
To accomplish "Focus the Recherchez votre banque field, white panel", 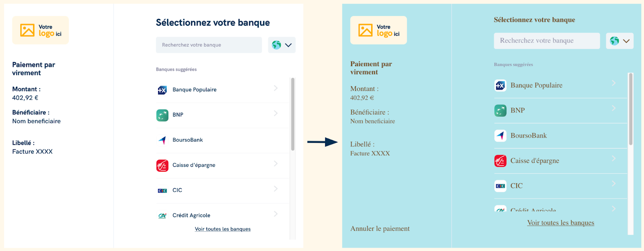I will click(209, 45).
